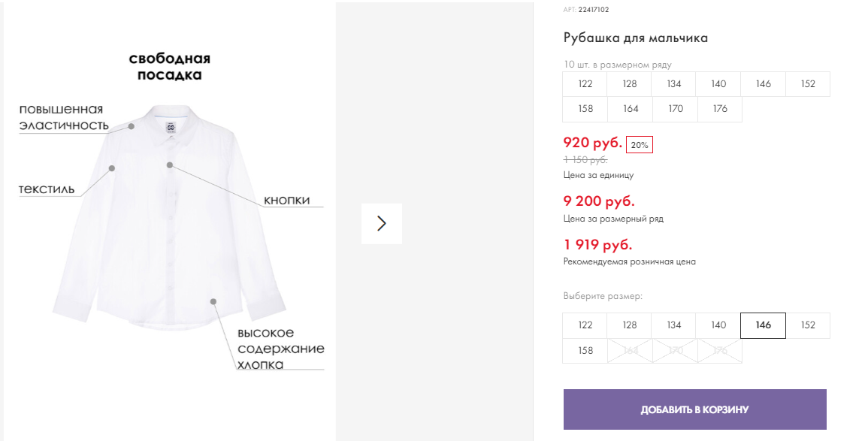This screenshot has width=868, height=441.
Task: Click the 20% discount badge
Action: point(639,145)
